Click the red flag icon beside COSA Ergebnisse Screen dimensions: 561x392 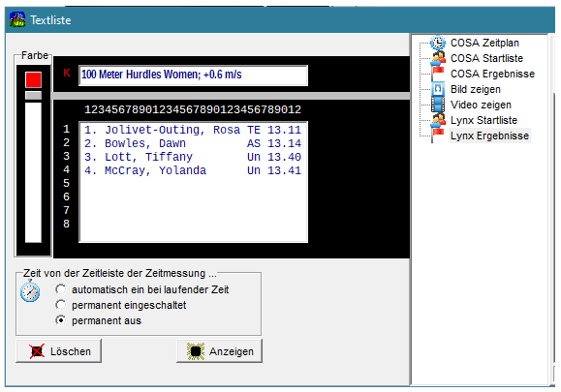(438, 74)
